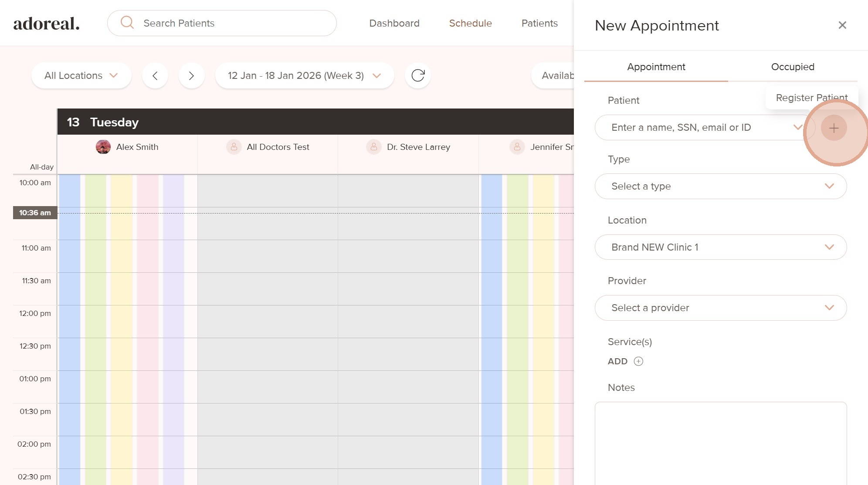Open the Dashboard menu item

tap(394, 23)
